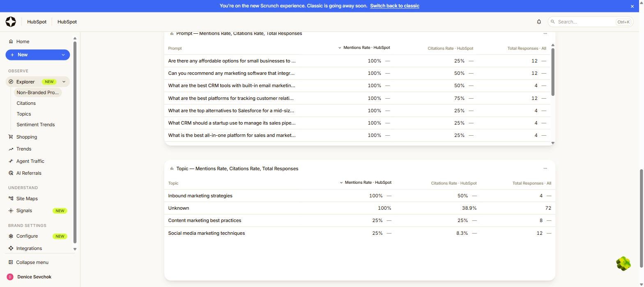Click the Integrations icon
This screenshot has height=287, width=644.
[11, 248]
